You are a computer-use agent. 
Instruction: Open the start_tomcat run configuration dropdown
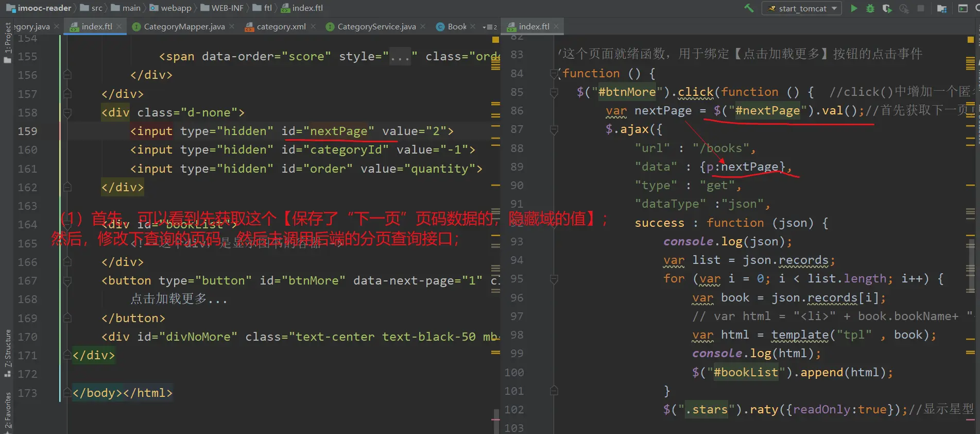coord(802,8)
